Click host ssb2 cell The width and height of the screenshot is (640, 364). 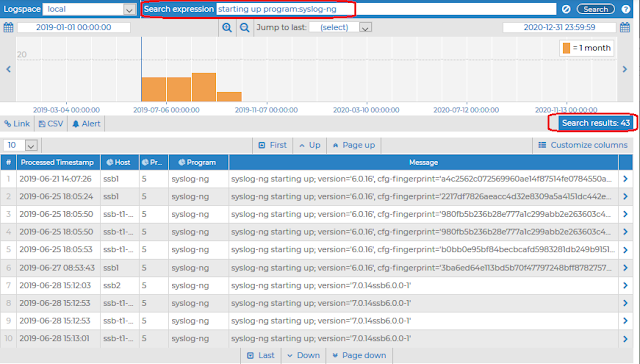click(112, 285)
